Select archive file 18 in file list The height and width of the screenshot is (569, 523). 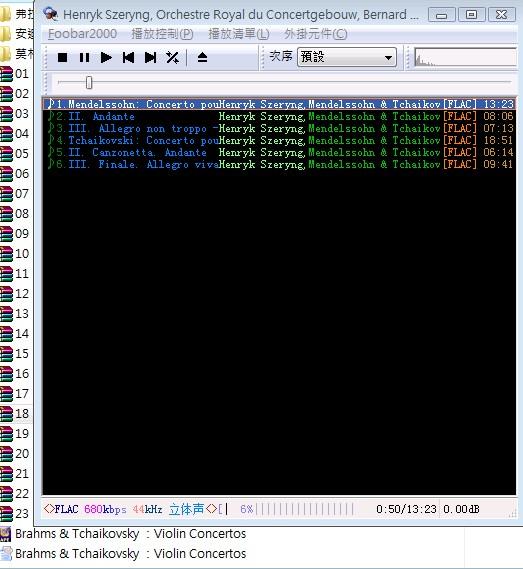pos(15,413)
